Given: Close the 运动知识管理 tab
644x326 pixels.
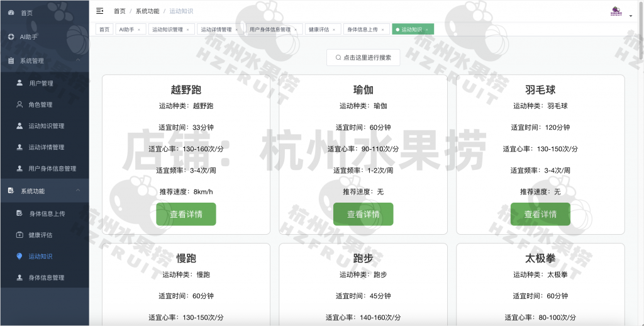Looking at the screenshot, I should 187,30.
